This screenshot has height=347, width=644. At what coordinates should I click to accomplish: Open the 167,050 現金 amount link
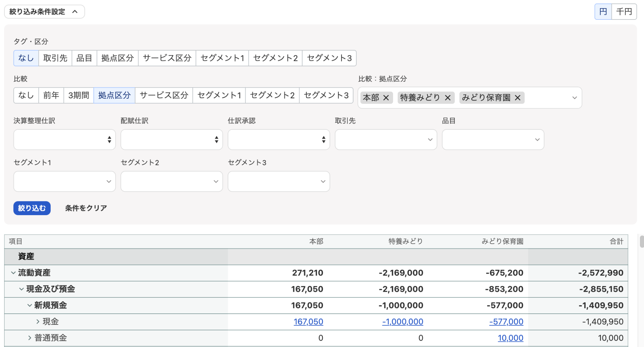pos(308,322)
